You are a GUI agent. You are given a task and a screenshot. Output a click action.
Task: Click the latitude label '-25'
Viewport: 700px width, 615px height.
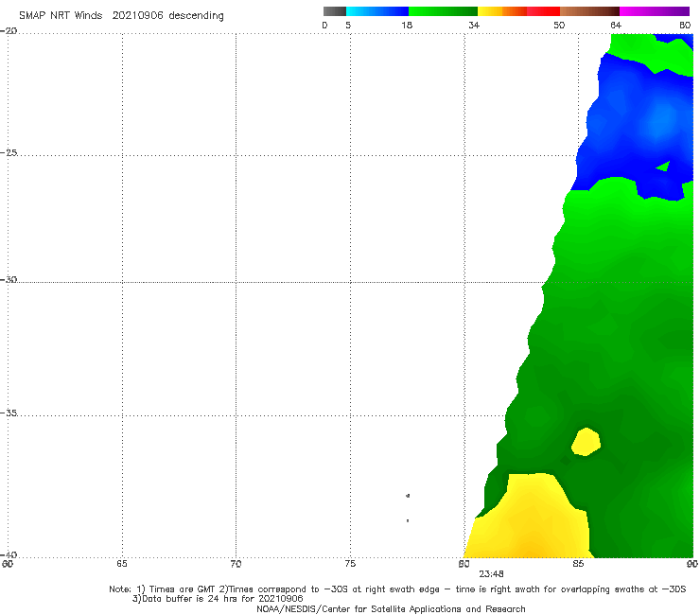[x=9, y=152]
